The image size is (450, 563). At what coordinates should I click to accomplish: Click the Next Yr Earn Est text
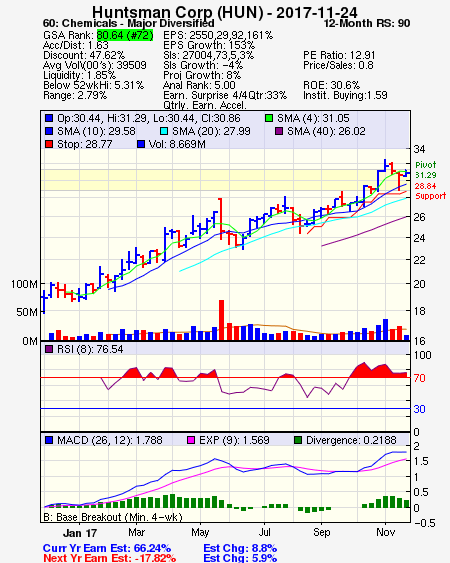click(110, 558)
